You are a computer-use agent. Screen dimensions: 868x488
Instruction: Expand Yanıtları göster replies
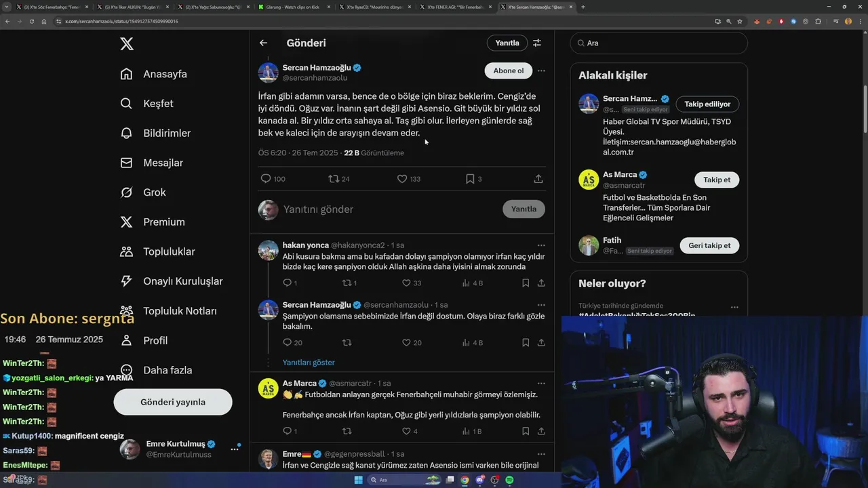[309, 363]
